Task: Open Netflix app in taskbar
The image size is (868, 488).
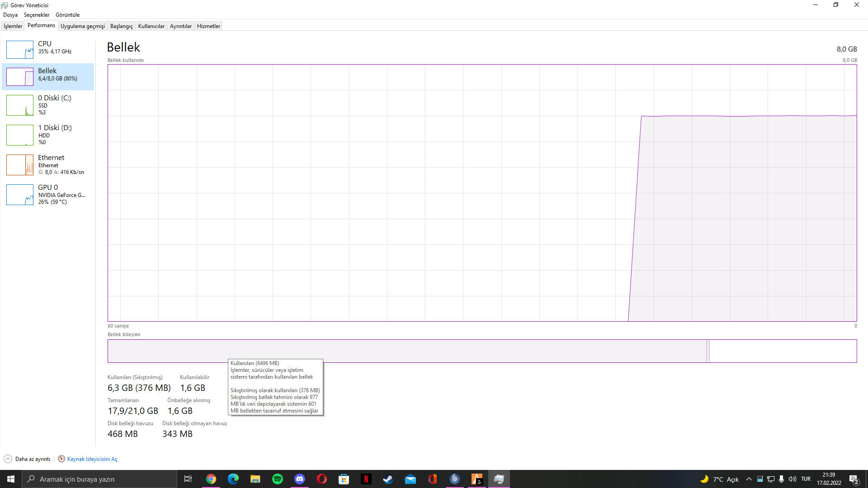Action: (x=366, y=479)
